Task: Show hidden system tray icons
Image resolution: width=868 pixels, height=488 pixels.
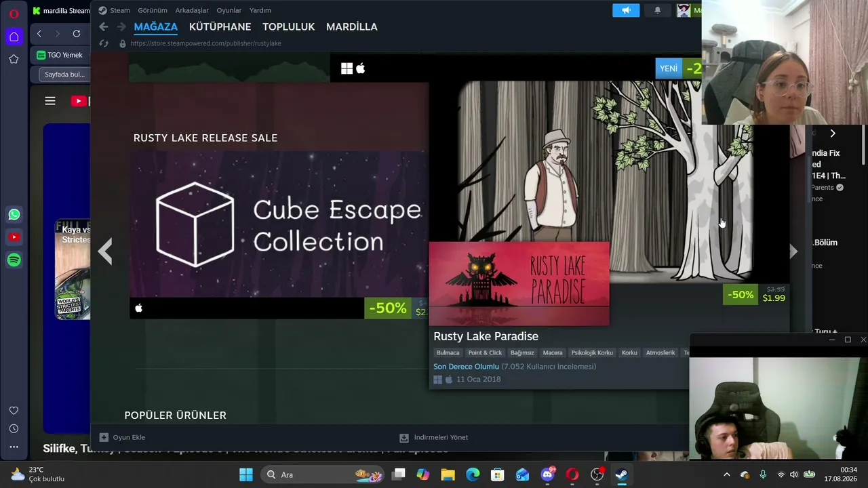Action: point(727,474)
